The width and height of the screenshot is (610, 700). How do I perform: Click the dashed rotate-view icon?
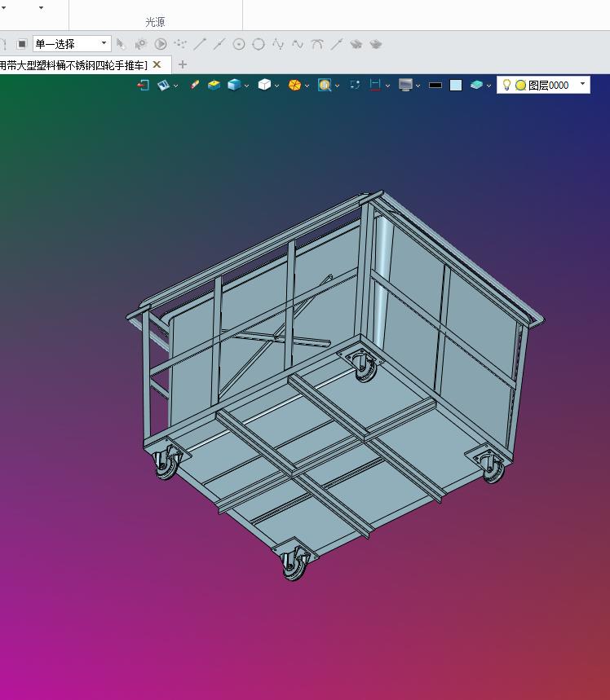[355, 85]
